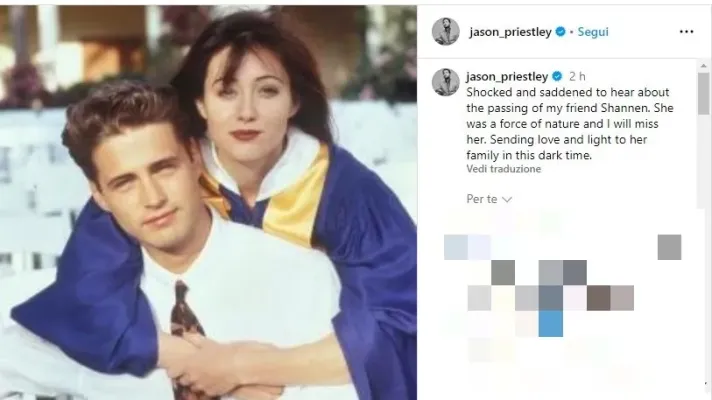Screen dimensions: 712x400
Task: Click the profile avatar in the post header
Action: point(445,32)
